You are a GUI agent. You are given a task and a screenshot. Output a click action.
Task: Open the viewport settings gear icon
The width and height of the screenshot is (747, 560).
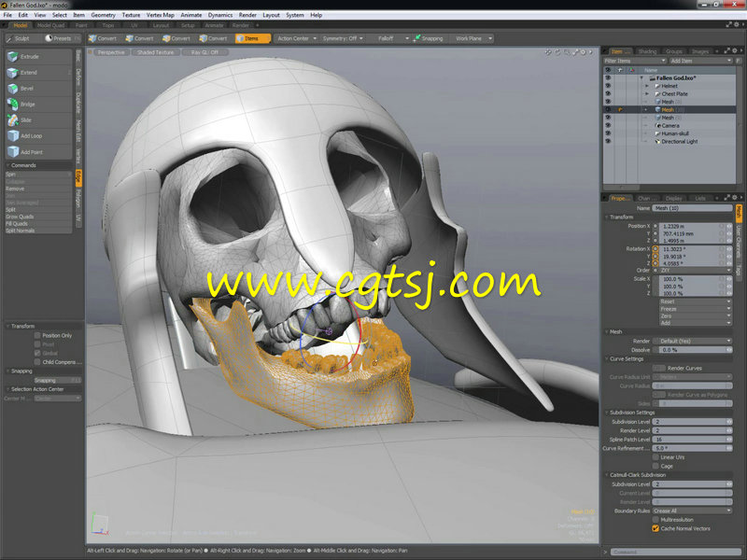(x=583, y=52)
